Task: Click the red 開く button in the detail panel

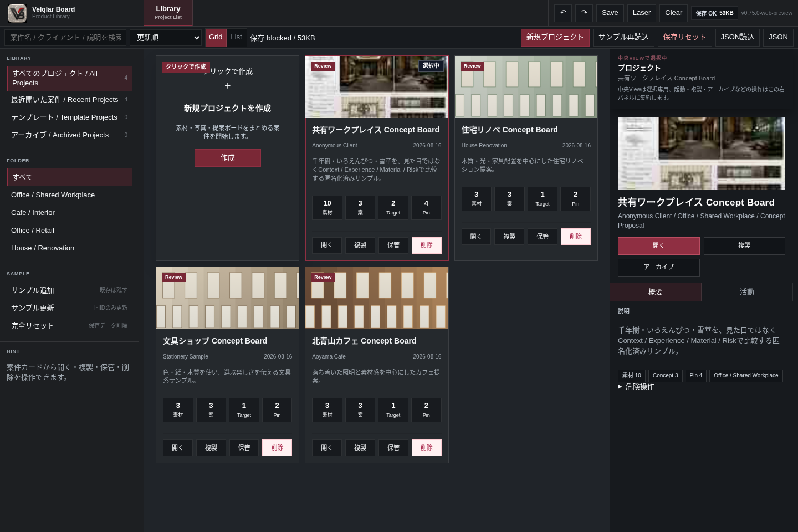Action: point(659,246)
